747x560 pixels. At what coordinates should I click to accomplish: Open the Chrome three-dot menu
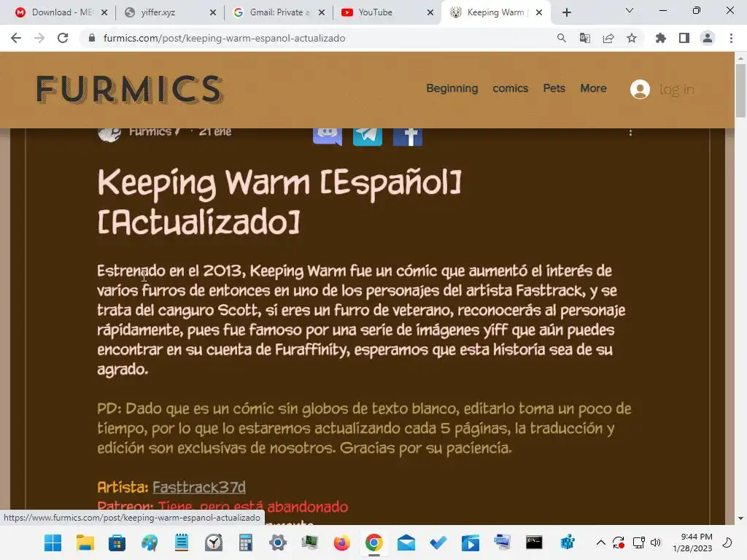(731, 38)
